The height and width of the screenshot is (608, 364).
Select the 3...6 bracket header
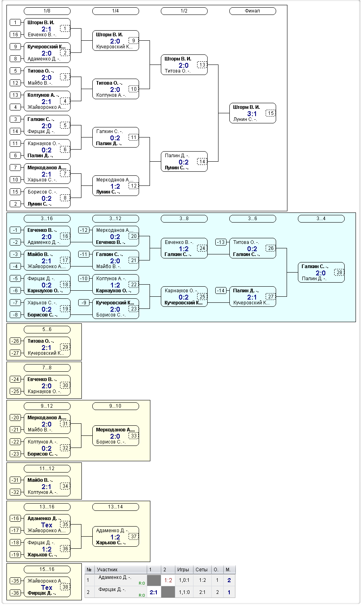(x=253, y=219)
